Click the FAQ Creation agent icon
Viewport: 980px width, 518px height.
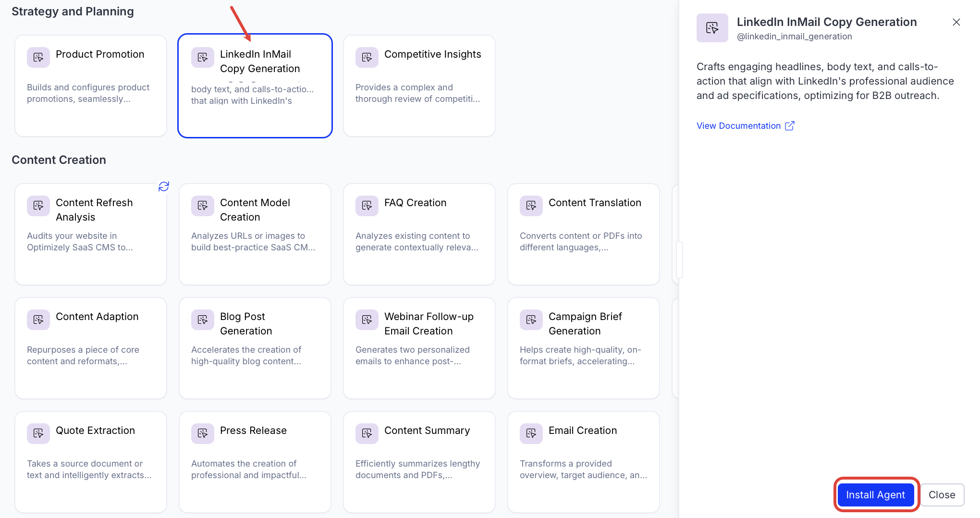367,206
